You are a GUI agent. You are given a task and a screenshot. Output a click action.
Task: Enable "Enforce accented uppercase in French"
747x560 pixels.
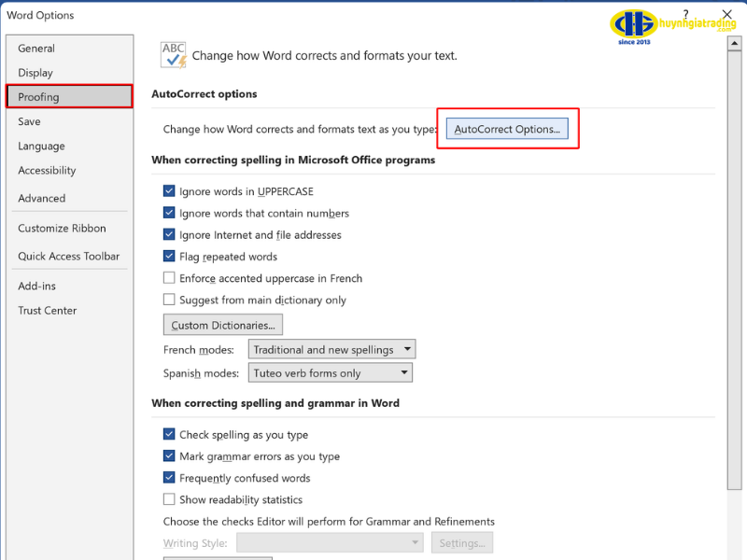[x=169, y=278]
